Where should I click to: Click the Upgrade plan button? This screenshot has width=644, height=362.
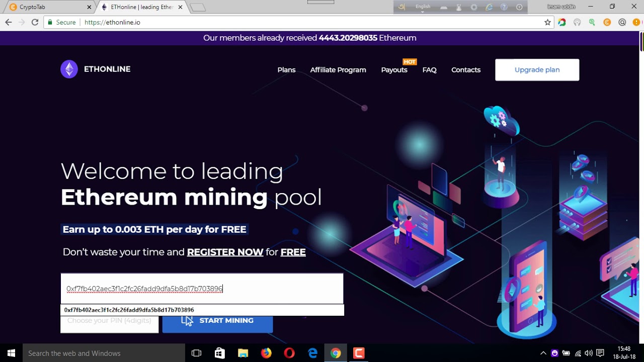coord(537,70)
